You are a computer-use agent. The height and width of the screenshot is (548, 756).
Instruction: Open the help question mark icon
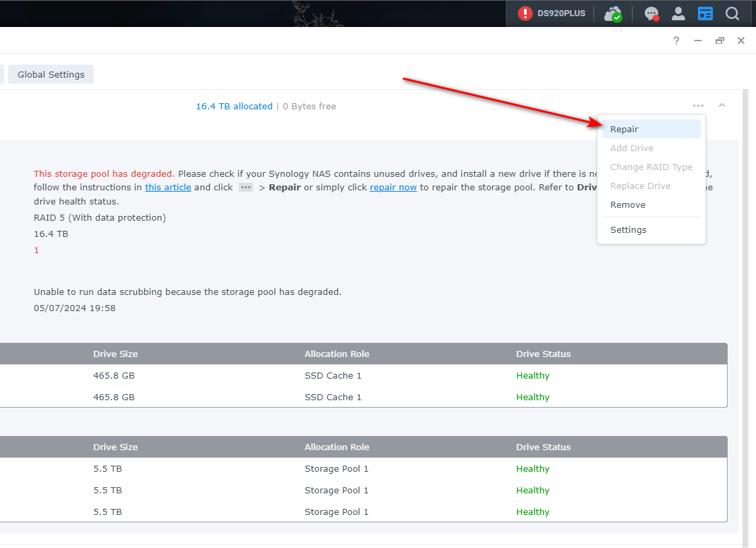coord(676,40)
